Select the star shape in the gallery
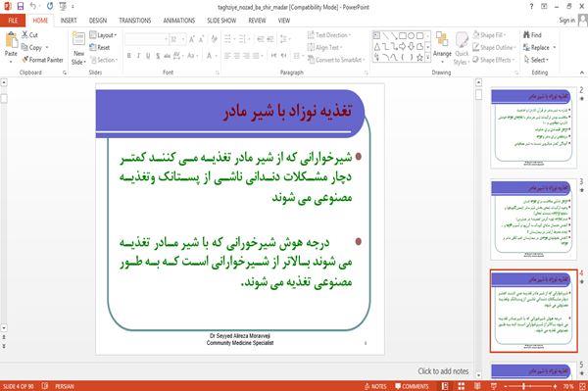This screenshot has height=391, width=588. click(x=419, y=58)
